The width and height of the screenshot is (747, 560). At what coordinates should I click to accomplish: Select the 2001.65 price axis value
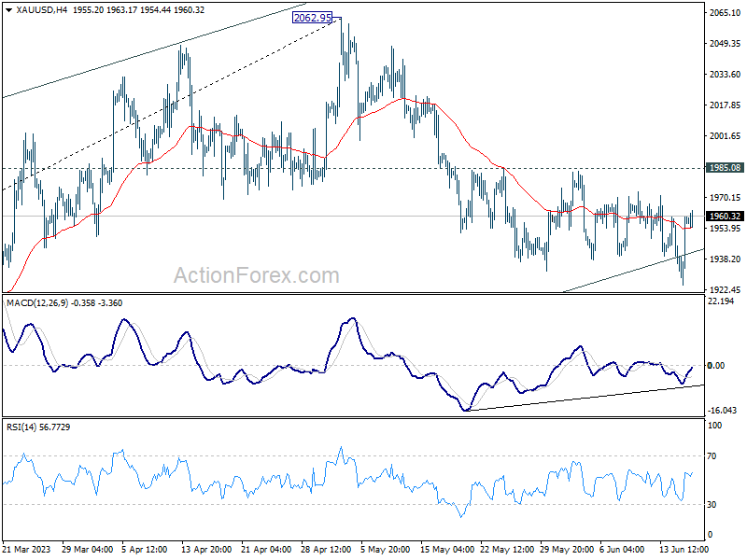pos(726,136)
